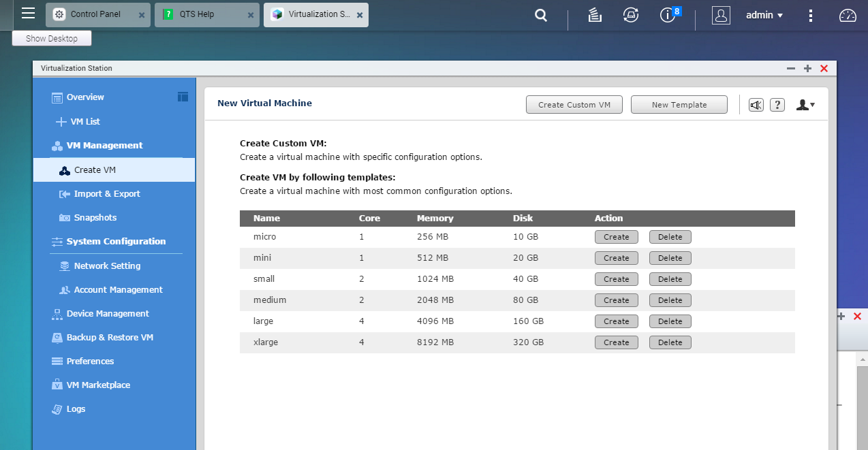Screen dimensions: 868x450
Task: Open the QTS main hamburger menu
Action: 28,13
